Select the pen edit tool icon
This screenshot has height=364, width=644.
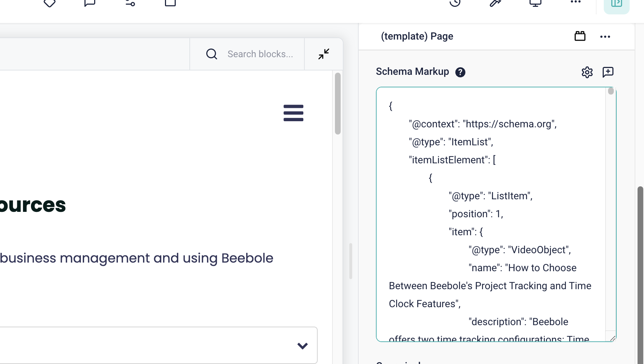(495, 3)
